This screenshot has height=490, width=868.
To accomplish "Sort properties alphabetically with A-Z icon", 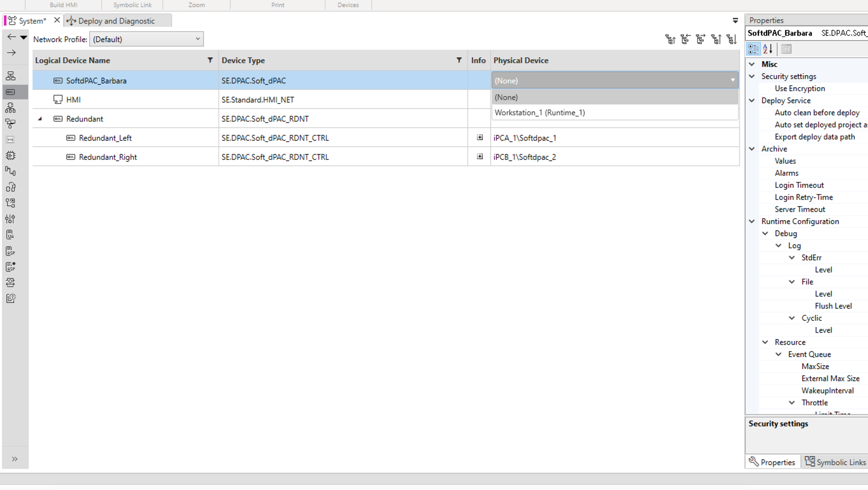I will [x=767, y=49].
